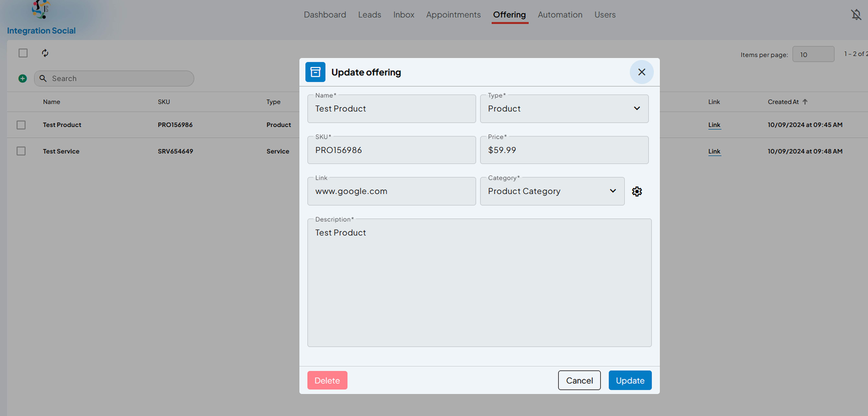Open category settings gear icon
The image size is (868, 416).
637,191
